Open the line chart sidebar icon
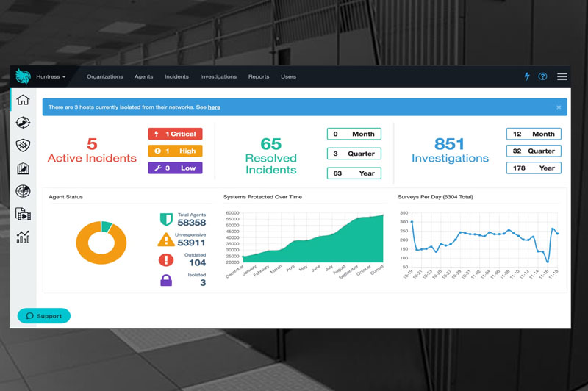 [x=23, y=237]
